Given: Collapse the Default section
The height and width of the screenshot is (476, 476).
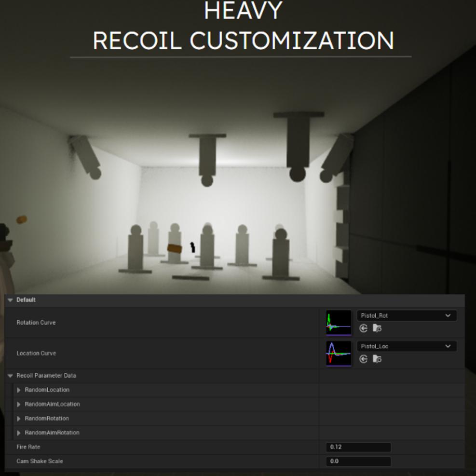Looking at the screenshot, I should point(10,300).
